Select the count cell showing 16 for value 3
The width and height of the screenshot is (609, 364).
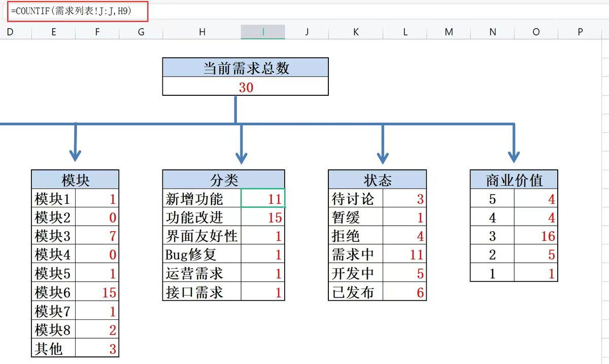536,236
